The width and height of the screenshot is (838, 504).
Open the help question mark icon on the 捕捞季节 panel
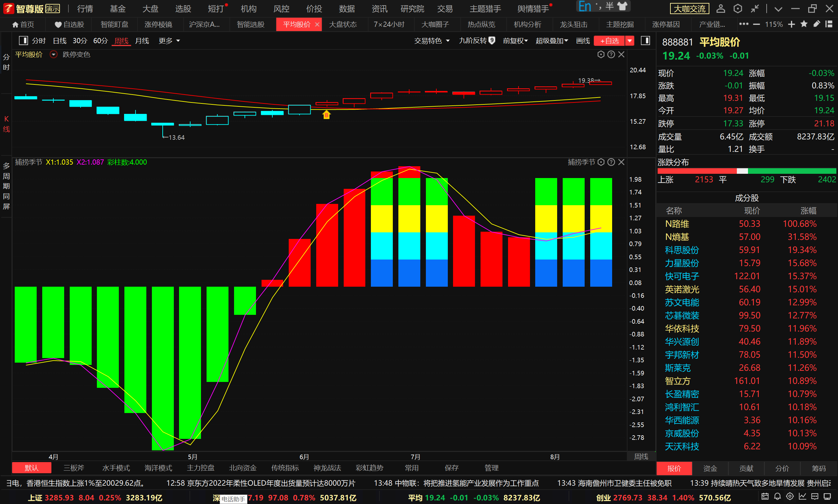click(x=611, y=162)
